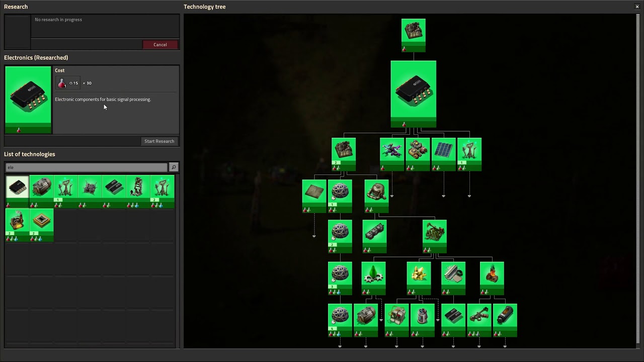644x362 pixels.
Task: Open the lab dome Research speed 4 node
Action: (x=340, y=320)
